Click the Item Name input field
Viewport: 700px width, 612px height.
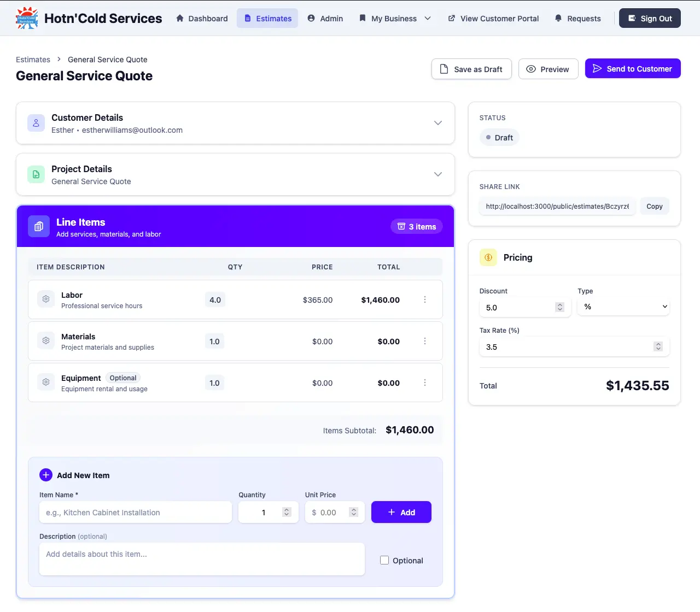tap(135, 512)
